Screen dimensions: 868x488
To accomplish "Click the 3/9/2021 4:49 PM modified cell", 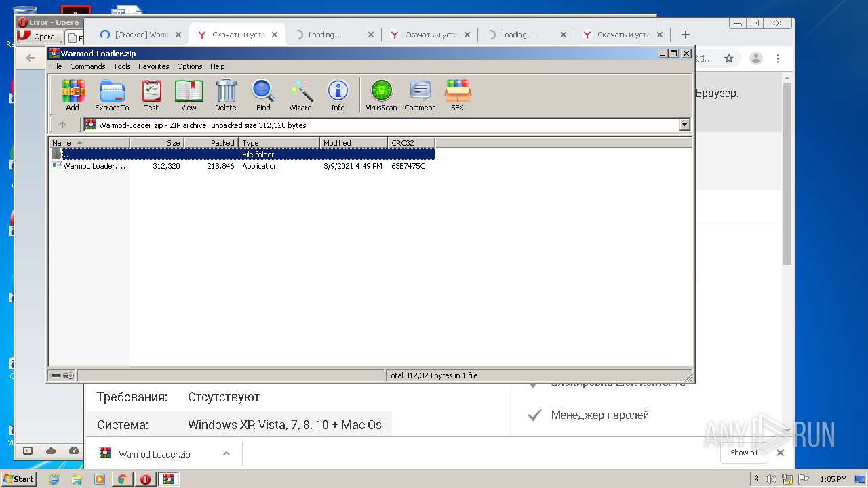I will click(353, 166).
